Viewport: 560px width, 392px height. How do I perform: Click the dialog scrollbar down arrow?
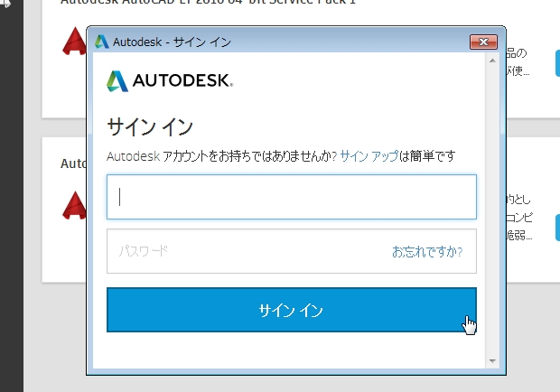tap(492, 361)
